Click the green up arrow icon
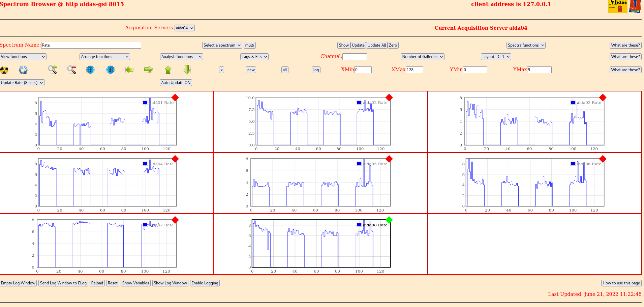Image resolution: width=644 pixels, height=307 pixels. pos(168,70)
